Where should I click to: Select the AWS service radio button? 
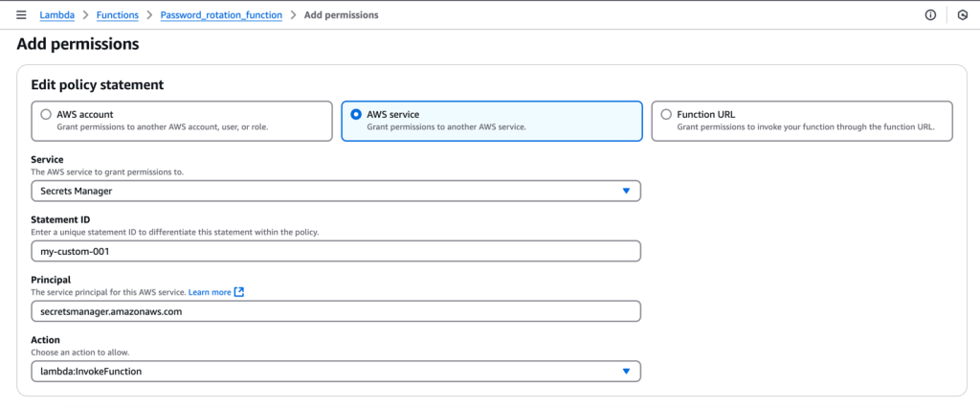pyautogui.click(x=356, y=114)
